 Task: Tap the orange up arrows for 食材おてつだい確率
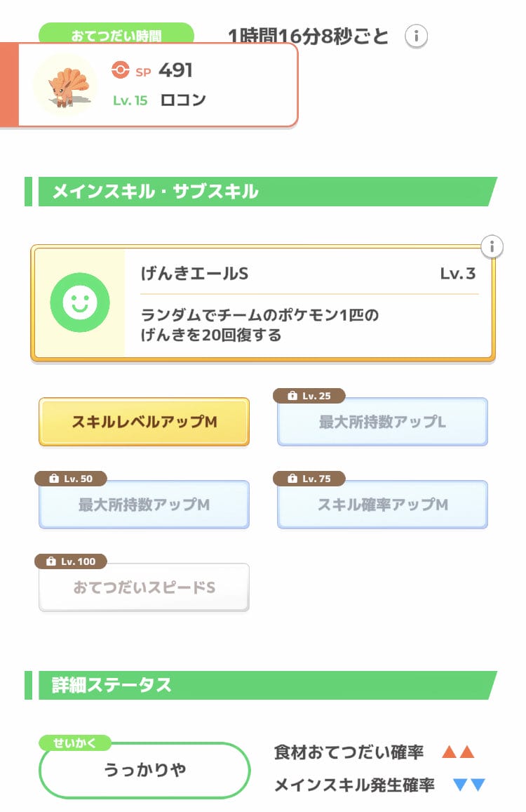pos(458,752)
